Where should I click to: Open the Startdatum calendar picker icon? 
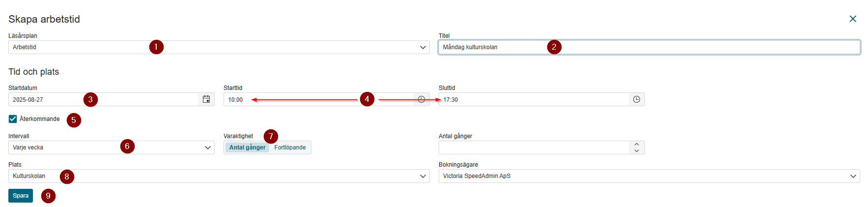click(x=206, y=99)
